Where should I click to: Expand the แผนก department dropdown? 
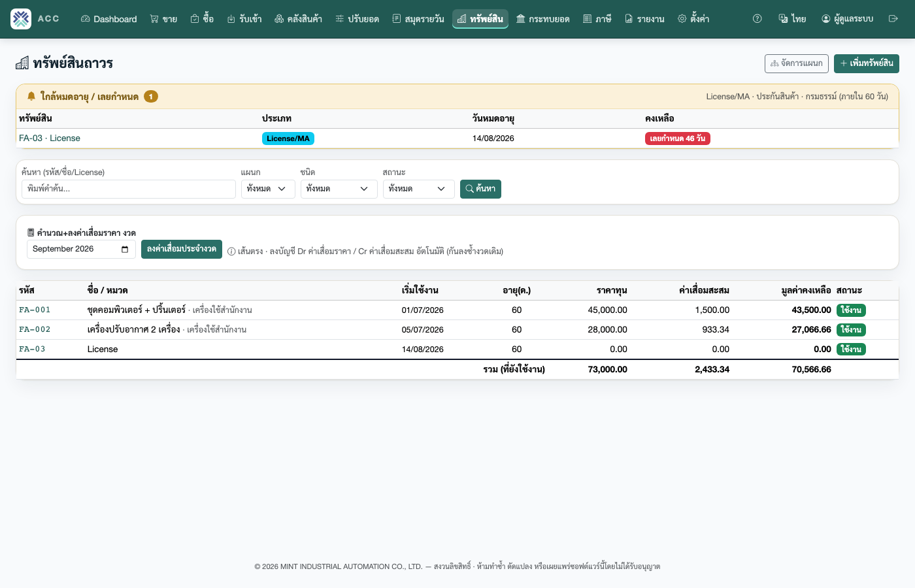coord(268,189)
